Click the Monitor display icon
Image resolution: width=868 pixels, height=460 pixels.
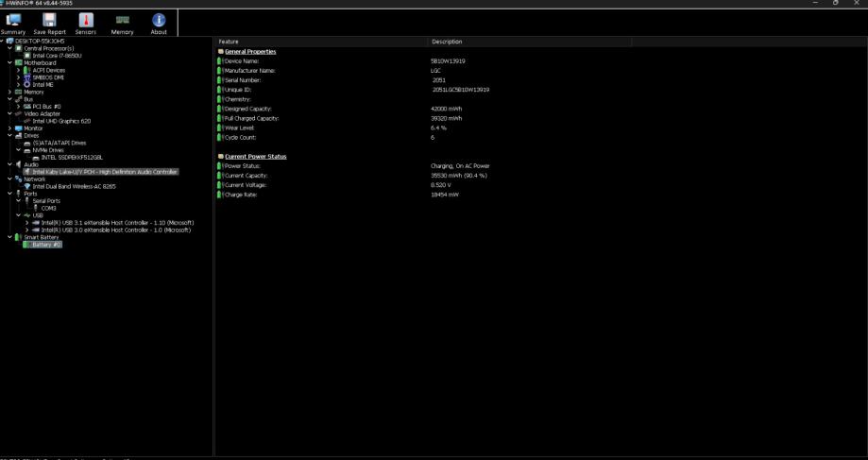click(19, 128)
